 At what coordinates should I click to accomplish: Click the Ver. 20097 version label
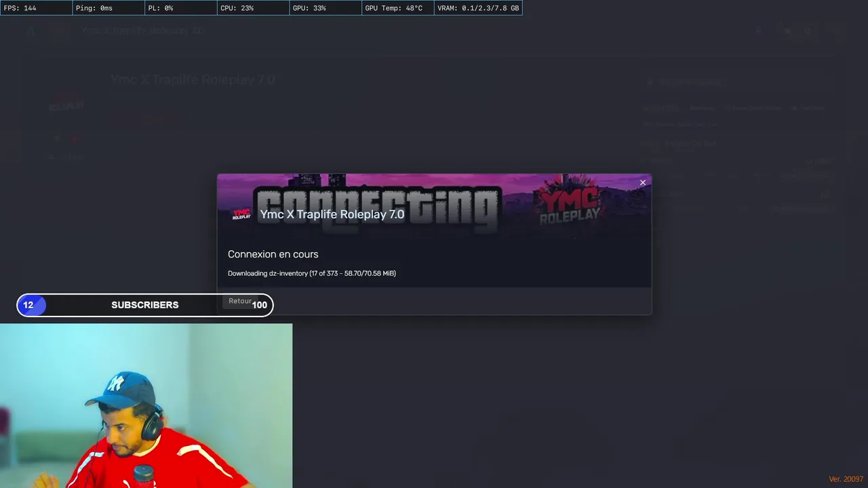(846, 479)
